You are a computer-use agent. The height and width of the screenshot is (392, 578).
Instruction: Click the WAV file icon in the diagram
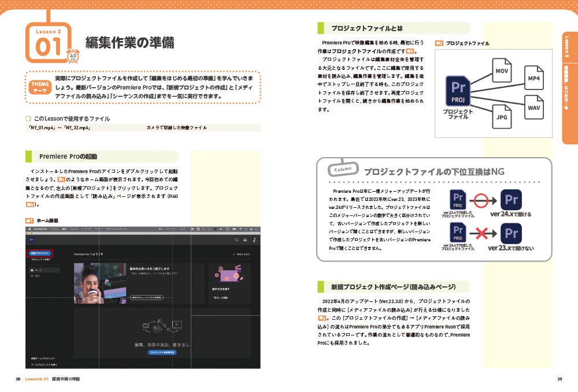pyautogui.click(x=533, y=107)
